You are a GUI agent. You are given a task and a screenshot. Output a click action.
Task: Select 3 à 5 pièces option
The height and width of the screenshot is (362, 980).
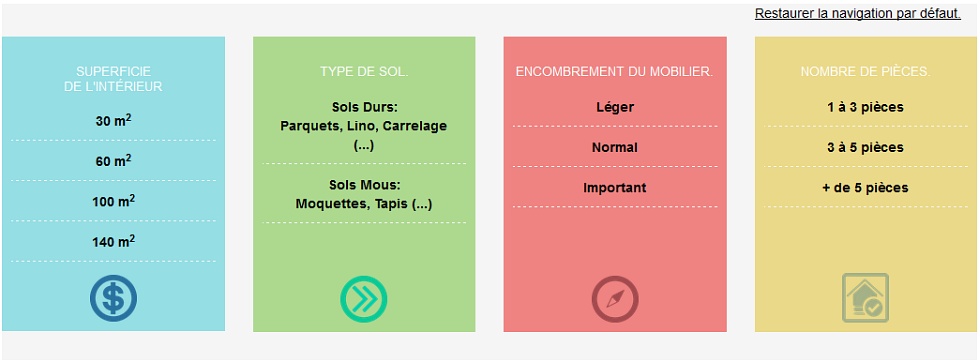pyautogui.click(x=866, y=148)
